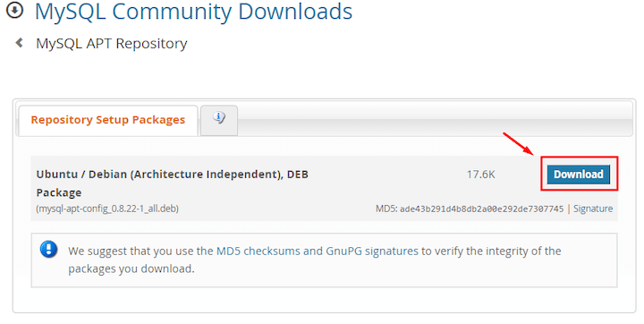The width and height of the screenshot is (644, 324).
Task: Click the 17.6K file size label
Action: [x=481, y=175]
